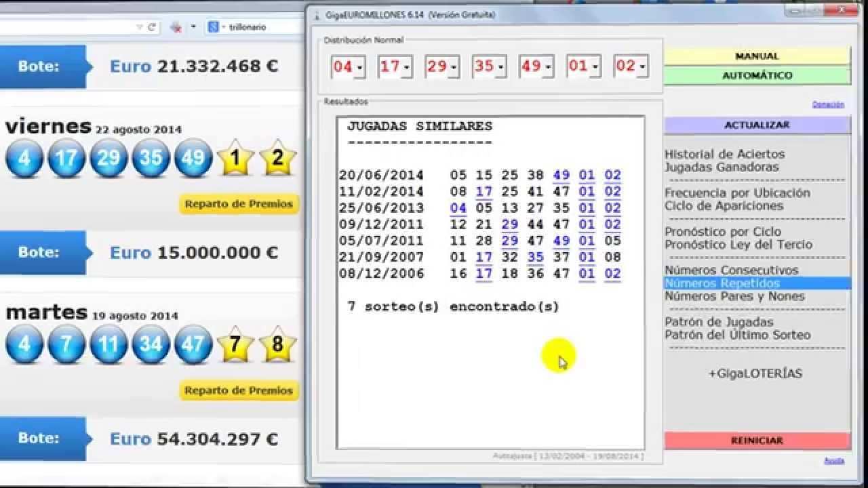Click ball 11 in martes draw
This screenshot has height=488, width=868.
pos(108,345)
